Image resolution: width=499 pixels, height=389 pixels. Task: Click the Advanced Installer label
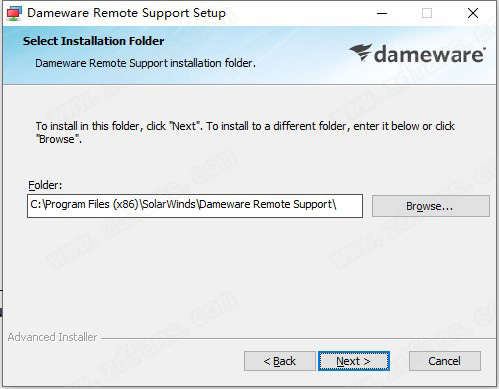click(x=52, y=337)
